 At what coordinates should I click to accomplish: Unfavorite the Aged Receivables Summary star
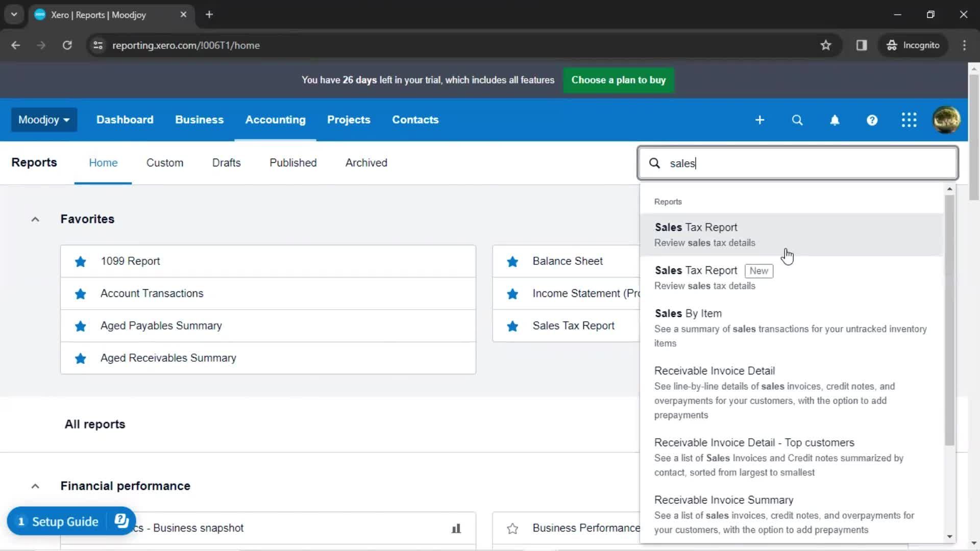pyautogui.click(x=81, y=358)
